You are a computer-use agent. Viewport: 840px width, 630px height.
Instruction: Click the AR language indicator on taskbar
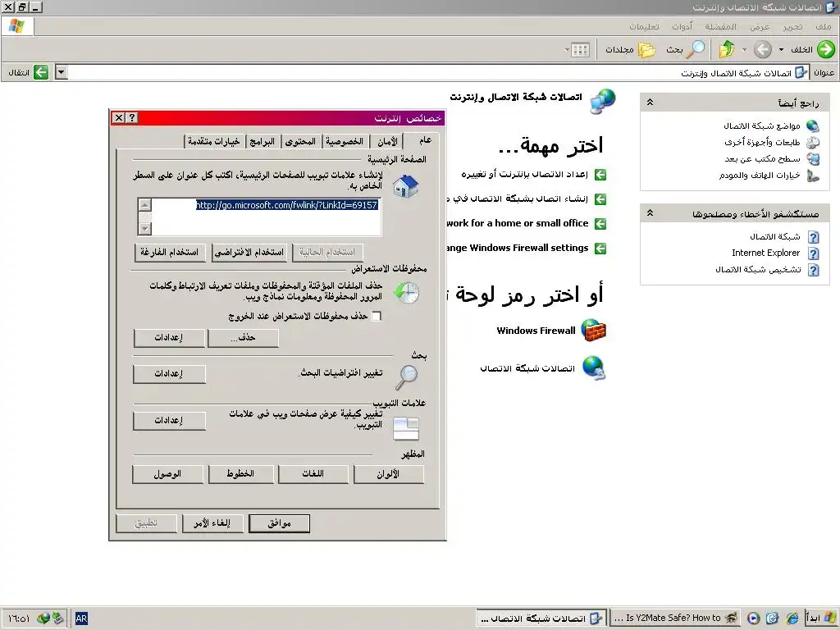(x=81, y=619)
